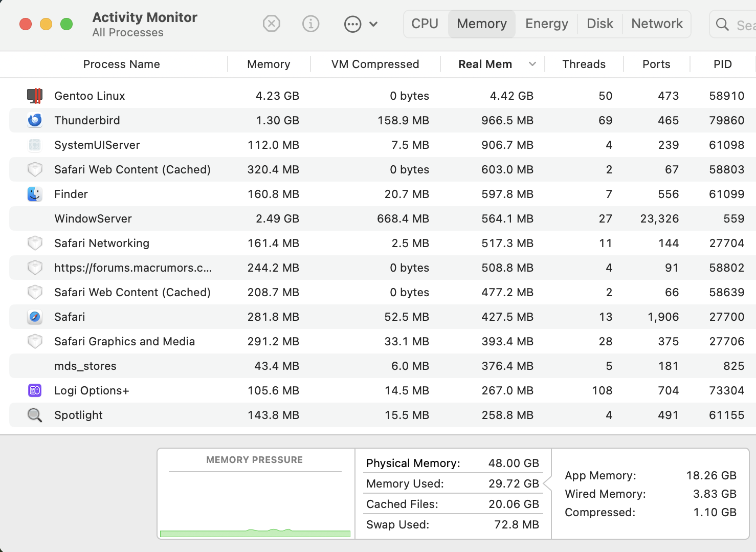Click the shield icon of Safari Web Content 208.7 MB
The image size is (756, 552).
[35, 292]
